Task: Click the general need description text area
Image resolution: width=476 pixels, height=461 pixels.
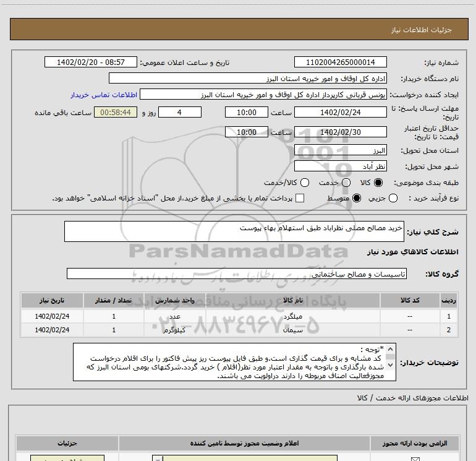Action: tap(234, 231)
